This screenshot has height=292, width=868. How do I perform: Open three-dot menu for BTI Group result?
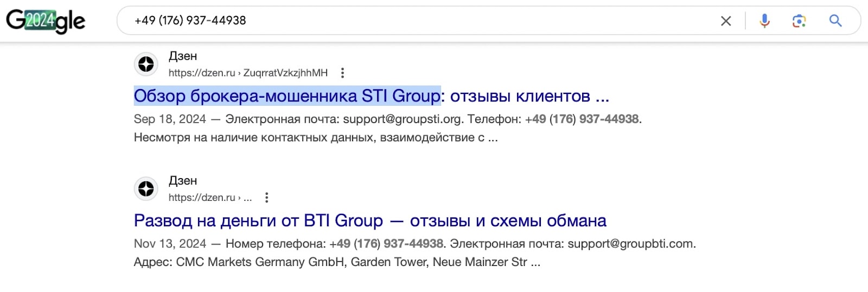[x=266, y=198]
